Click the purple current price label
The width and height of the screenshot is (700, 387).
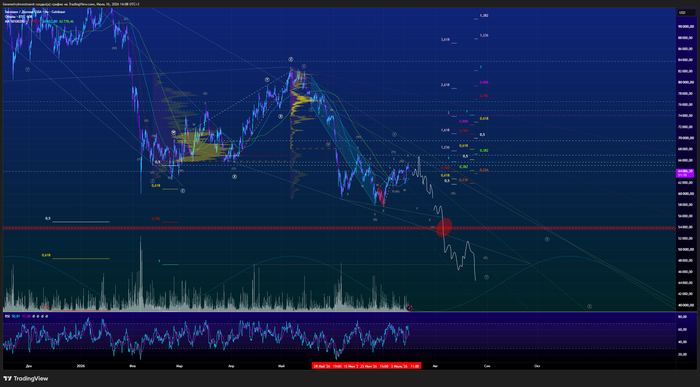coord(685,173)
